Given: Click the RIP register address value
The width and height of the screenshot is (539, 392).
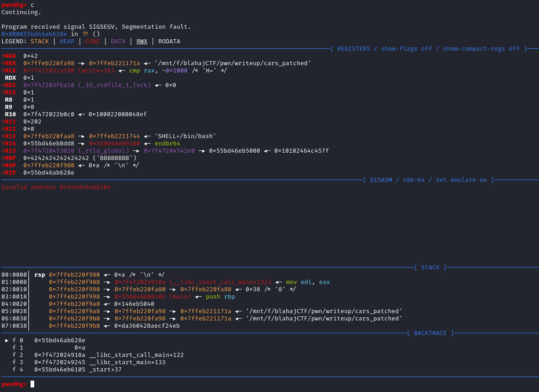Looking at the screenshot, I should [48, 172].
